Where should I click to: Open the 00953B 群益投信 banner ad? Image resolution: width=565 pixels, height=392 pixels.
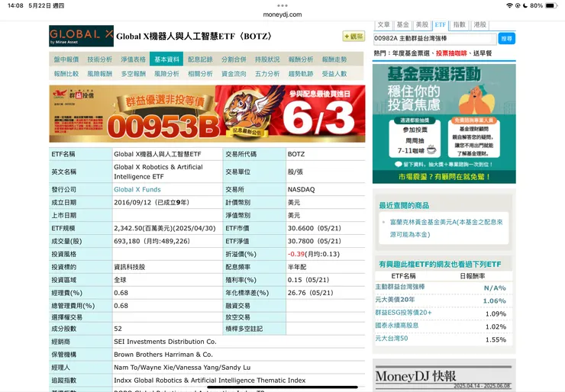point(207,114)
